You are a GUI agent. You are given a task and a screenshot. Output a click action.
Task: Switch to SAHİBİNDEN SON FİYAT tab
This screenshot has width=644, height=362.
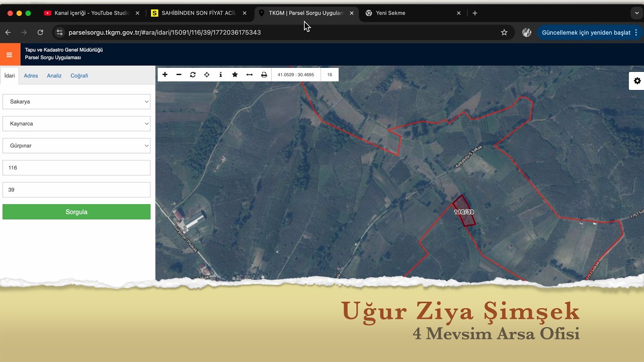point(198,13)
